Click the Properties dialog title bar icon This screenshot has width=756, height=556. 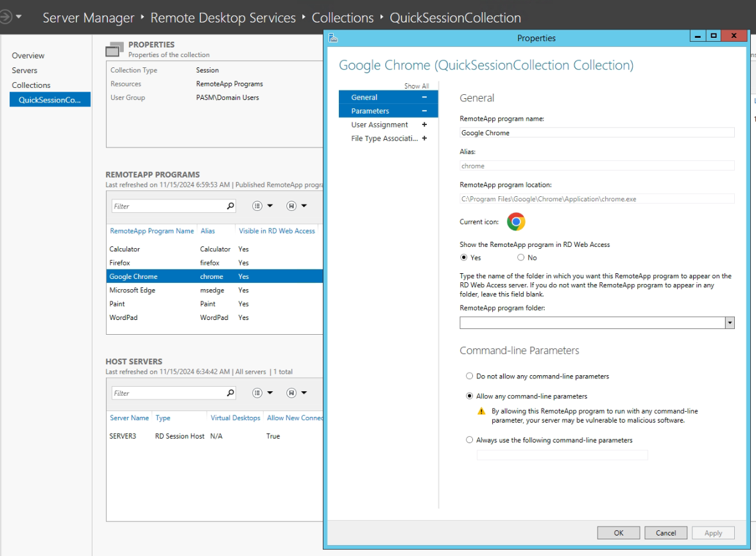(333, 38)
